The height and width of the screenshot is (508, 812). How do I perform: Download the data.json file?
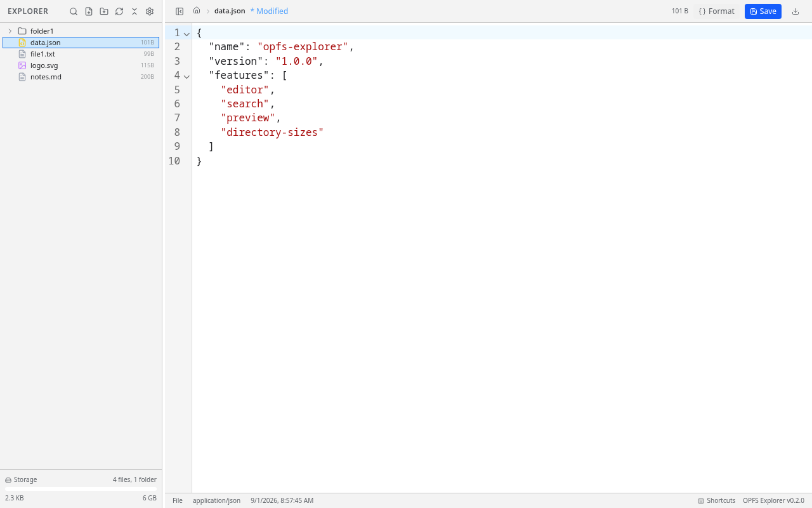[796, 11]
